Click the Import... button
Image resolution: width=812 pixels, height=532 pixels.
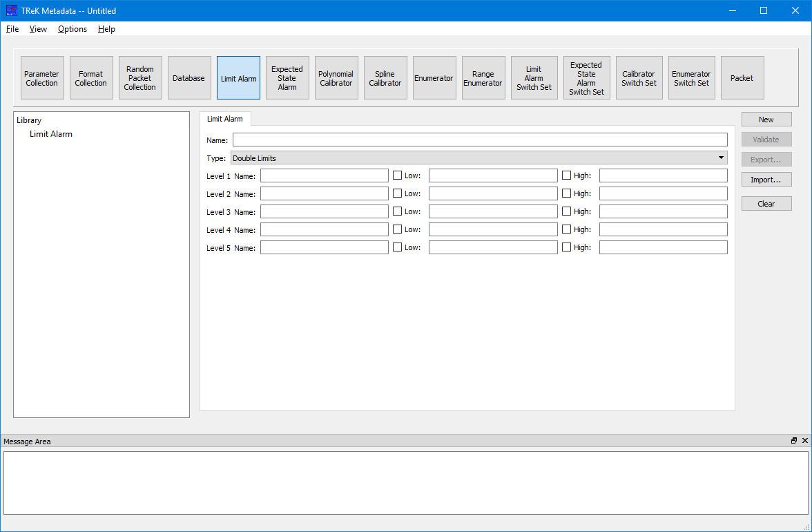point(766,180)
